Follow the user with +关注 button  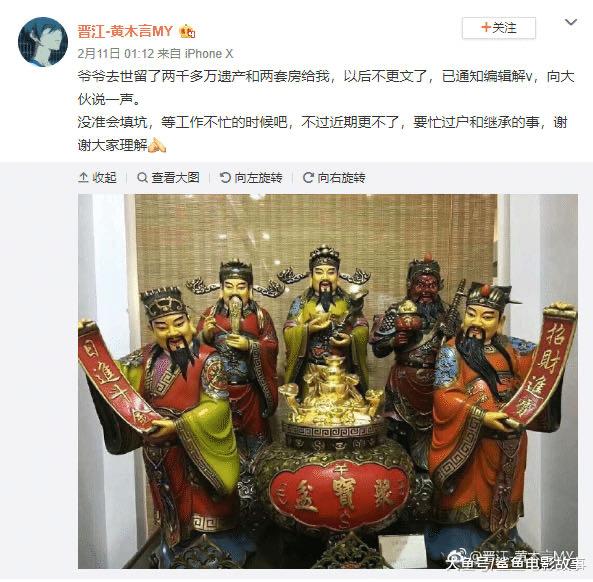[x=498, y=28]
